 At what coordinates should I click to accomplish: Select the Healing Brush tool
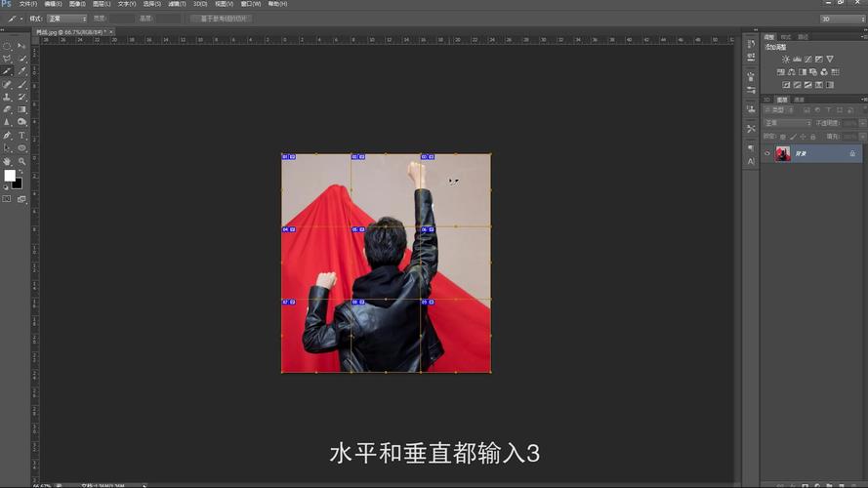(x=7, y=84)
